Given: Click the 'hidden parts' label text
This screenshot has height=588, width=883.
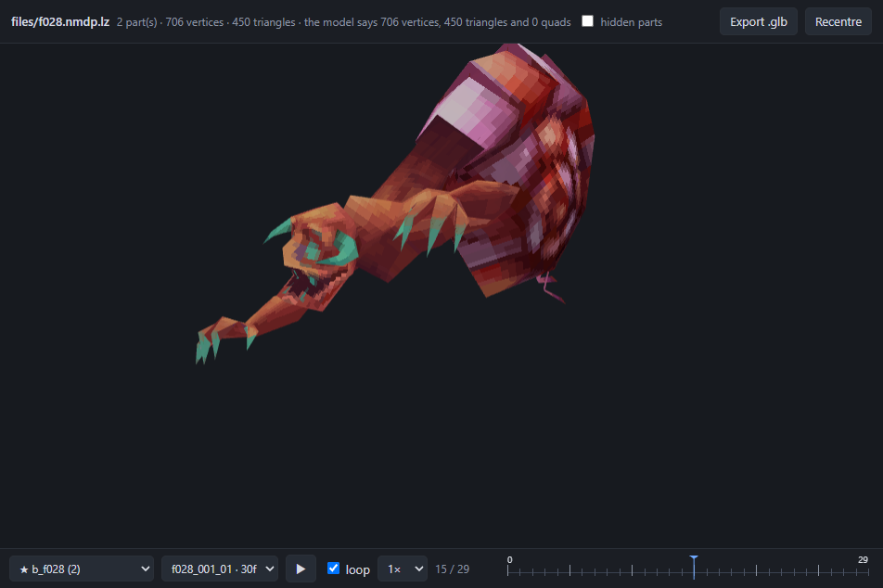Looking at the screenshot, I should click(x=632, y=22).
